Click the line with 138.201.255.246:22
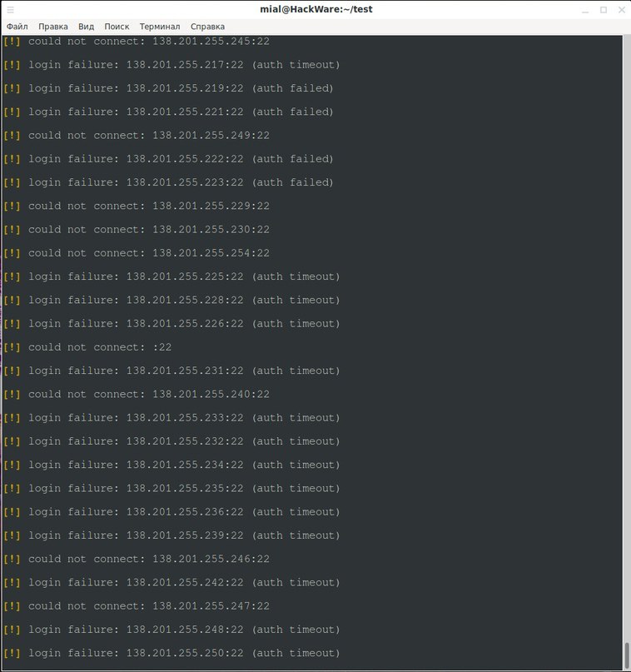631x672 pixels. click(x=137, y=560)
